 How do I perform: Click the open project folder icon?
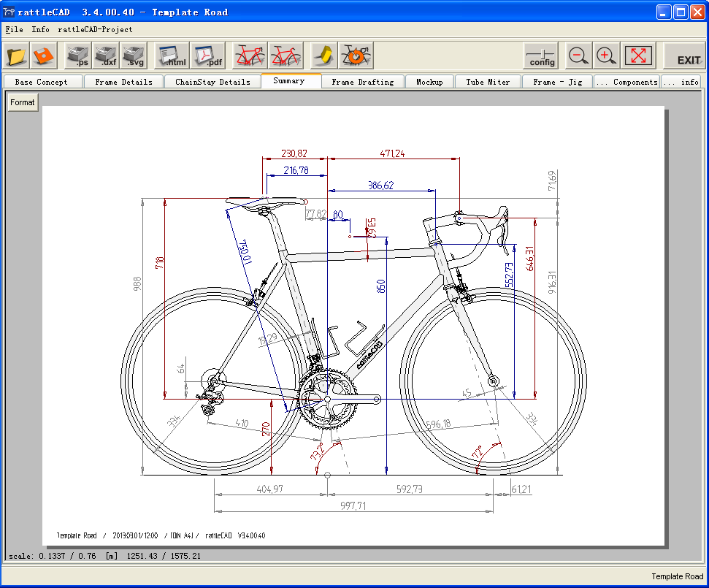pos(17,56)
